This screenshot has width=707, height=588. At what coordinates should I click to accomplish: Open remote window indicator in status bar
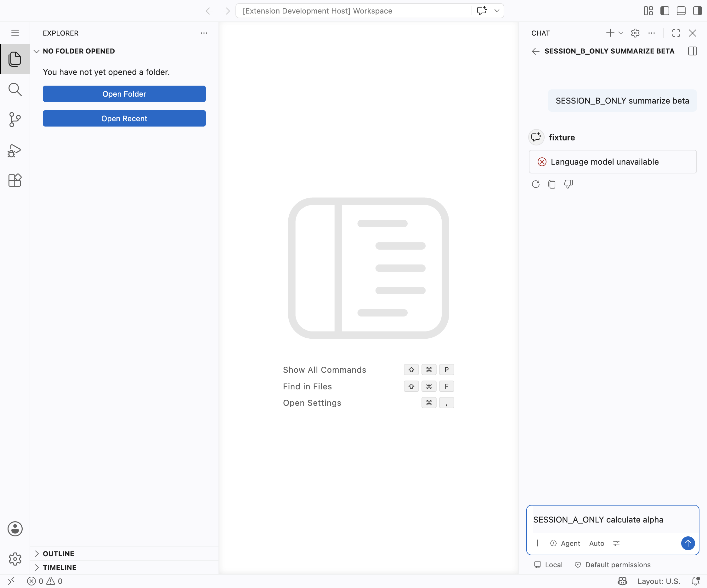click(x=11, y=581)
